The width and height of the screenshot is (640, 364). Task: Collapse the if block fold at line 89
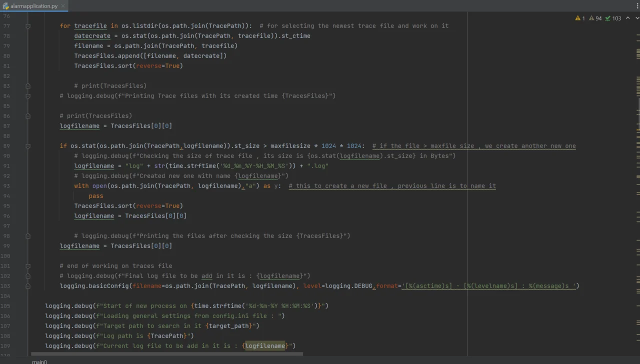28,146
